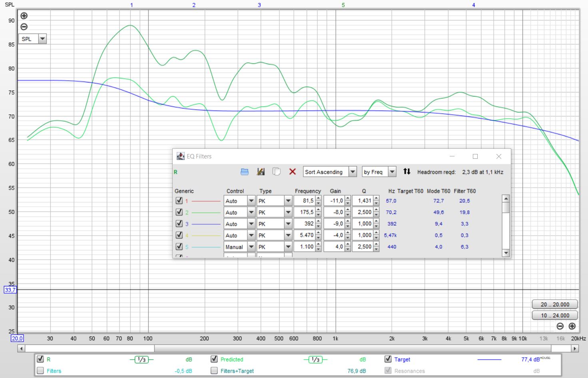Zoom out vertical axis with top minus icon
588x378 pixels.
click(24, 27)
